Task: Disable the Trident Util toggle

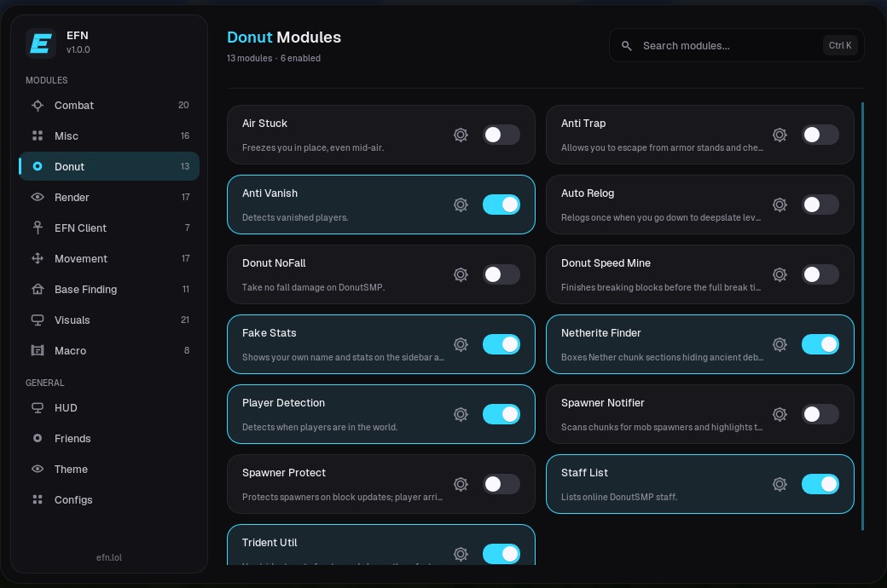Action: (x=501, y=554)
